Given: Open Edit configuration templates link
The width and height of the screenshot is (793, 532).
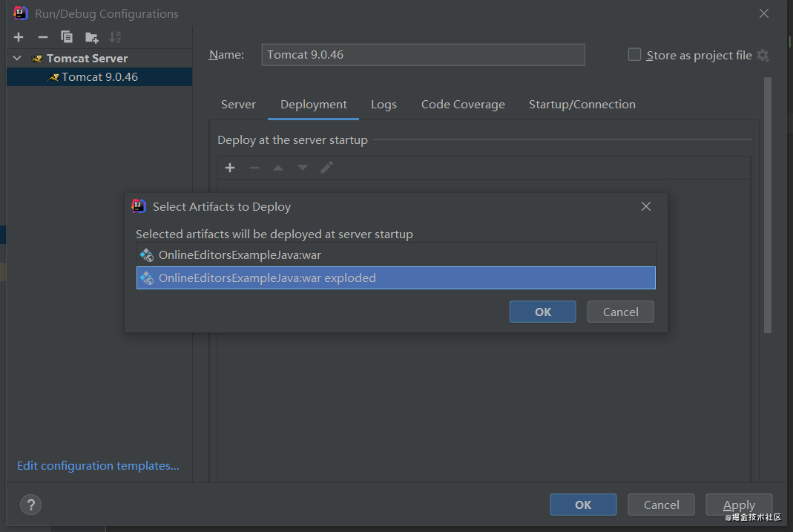Looking at the screenshot, I should click(98, 466).
